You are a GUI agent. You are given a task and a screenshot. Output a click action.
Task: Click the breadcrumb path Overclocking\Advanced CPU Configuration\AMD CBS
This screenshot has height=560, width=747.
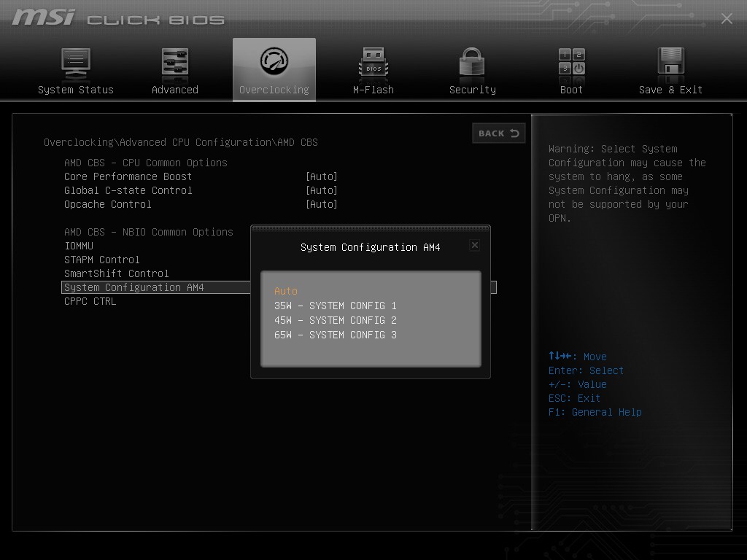point(181,142)
